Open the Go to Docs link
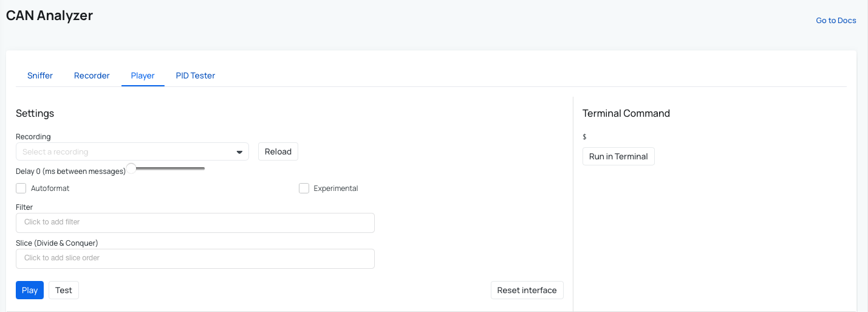The width and height of the screenshot is (868, 312). pos(836,21)
